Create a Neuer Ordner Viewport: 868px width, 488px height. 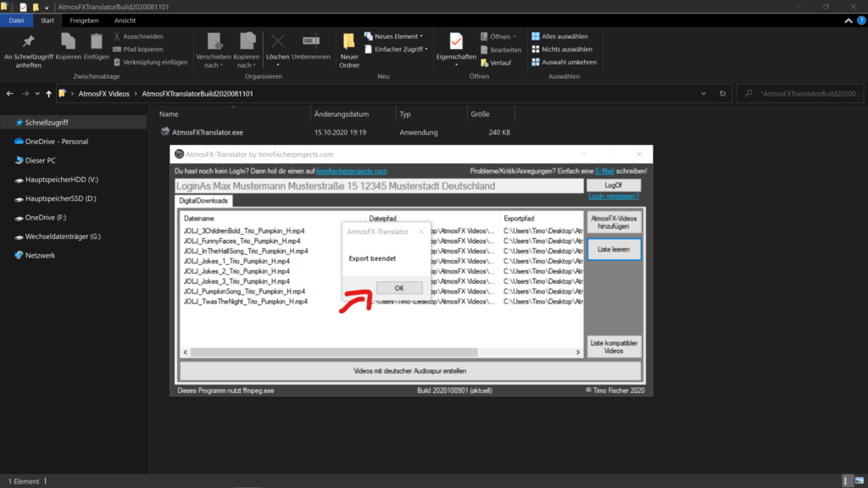348,50
